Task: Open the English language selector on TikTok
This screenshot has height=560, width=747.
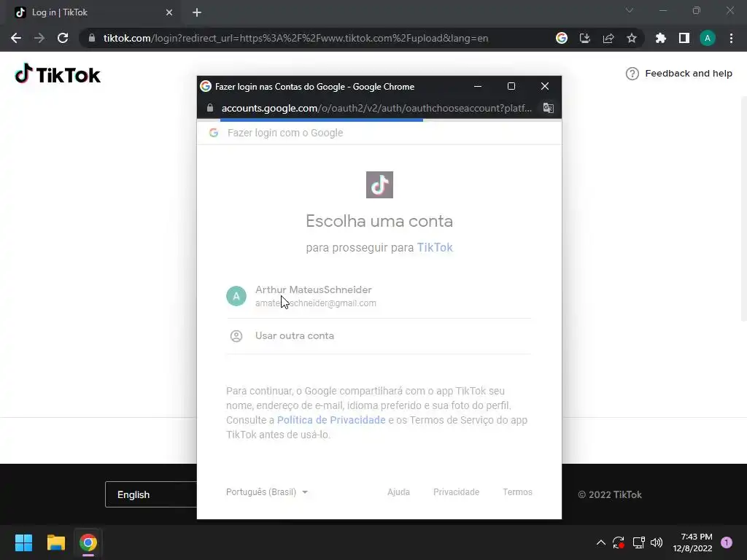Action: (x=150, y=494)
